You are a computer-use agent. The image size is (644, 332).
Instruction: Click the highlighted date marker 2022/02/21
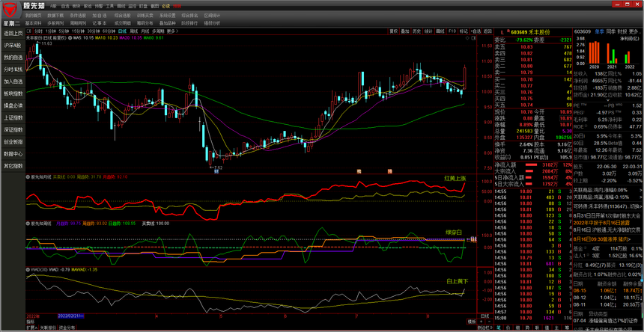70,316
